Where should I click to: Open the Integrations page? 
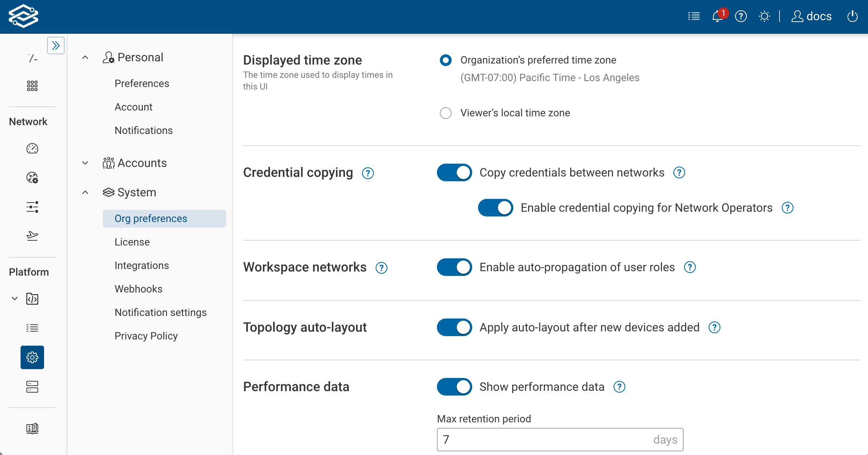tap(142, 266)
